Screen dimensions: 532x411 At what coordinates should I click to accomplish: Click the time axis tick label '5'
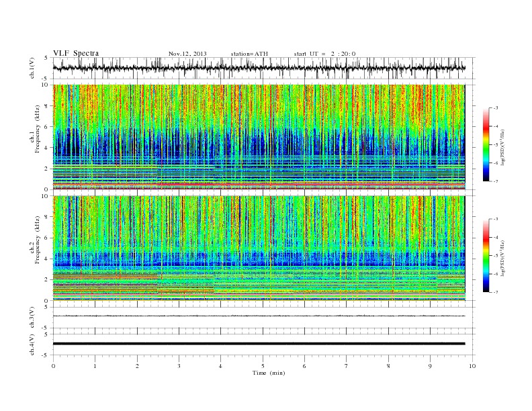(x=263, y=366)
